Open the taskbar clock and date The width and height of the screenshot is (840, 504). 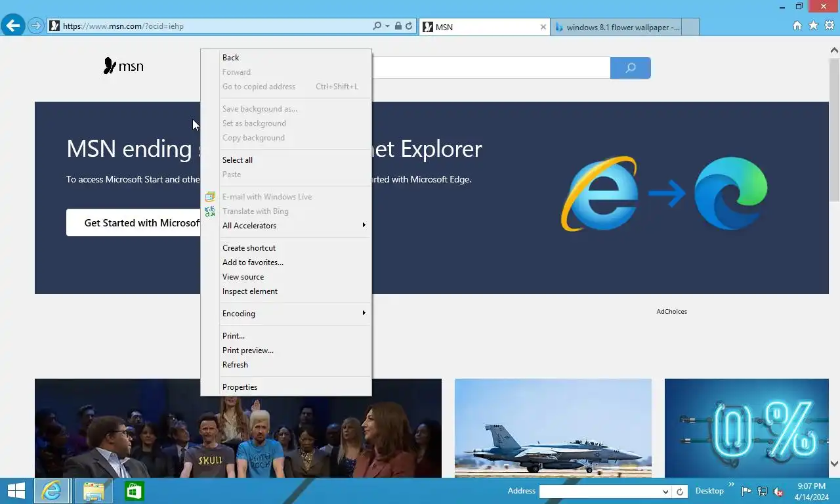tap(811, 492)
